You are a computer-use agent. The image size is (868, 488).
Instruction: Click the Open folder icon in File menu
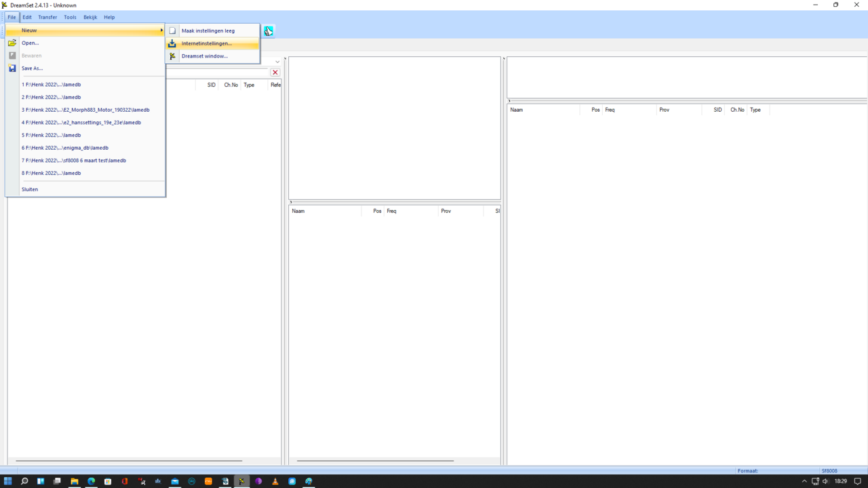12,43
